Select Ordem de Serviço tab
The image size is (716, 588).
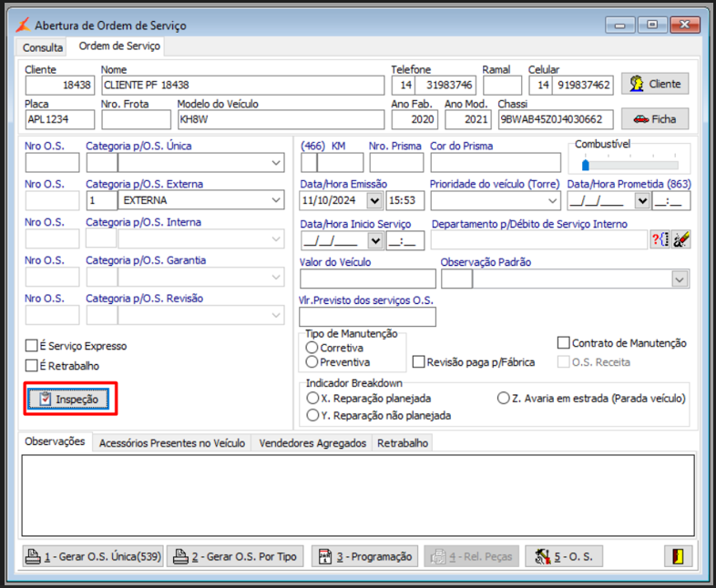point(119,46)
